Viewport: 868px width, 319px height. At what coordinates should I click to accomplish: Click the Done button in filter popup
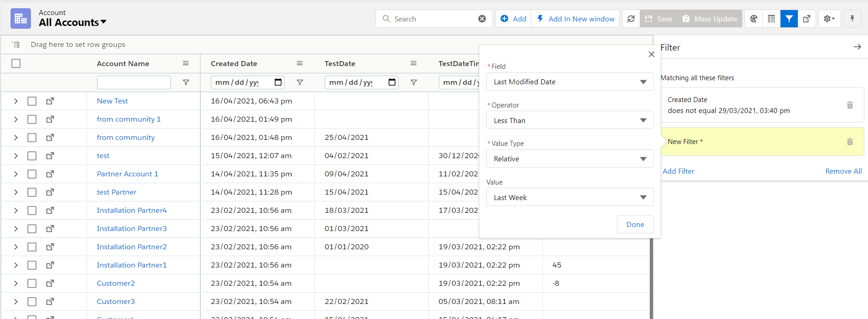[635, 224]
